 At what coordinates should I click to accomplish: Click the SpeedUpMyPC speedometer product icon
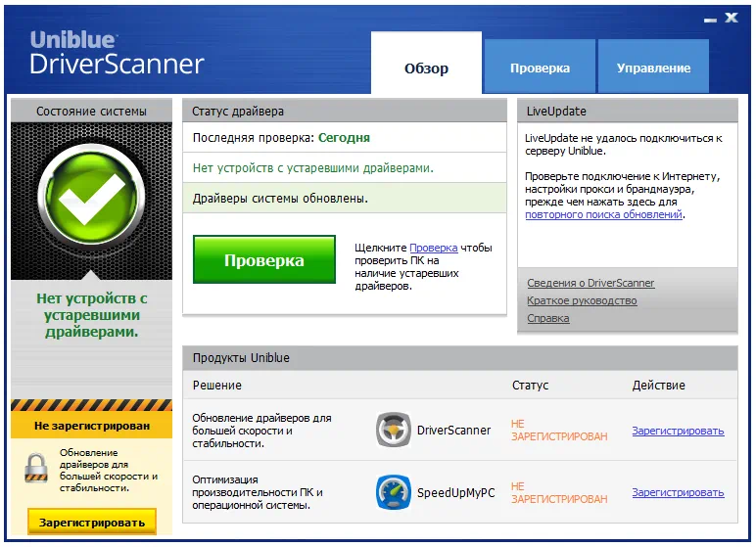point(394,492)
